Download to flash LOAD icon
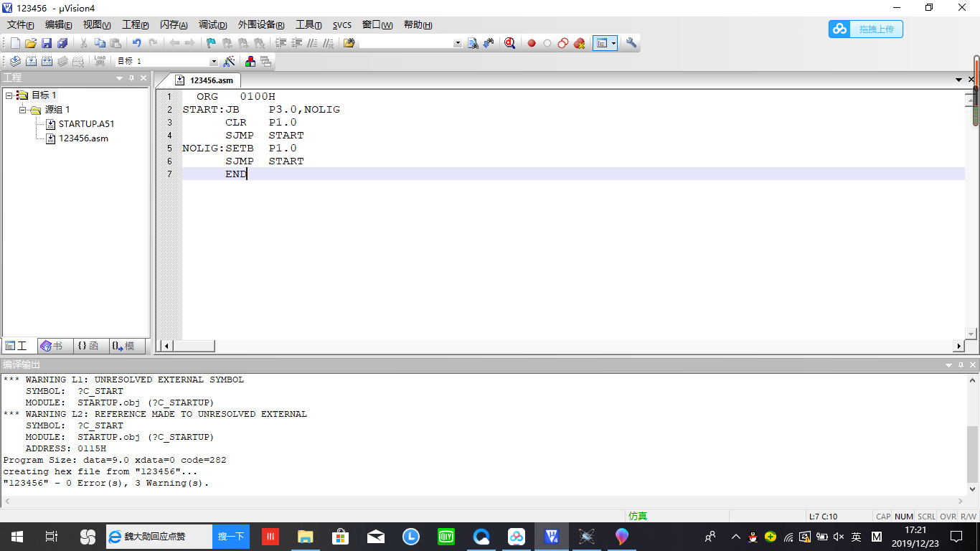Screen dimensions: 980x551 pyautogui.click(x=100, y=61)
